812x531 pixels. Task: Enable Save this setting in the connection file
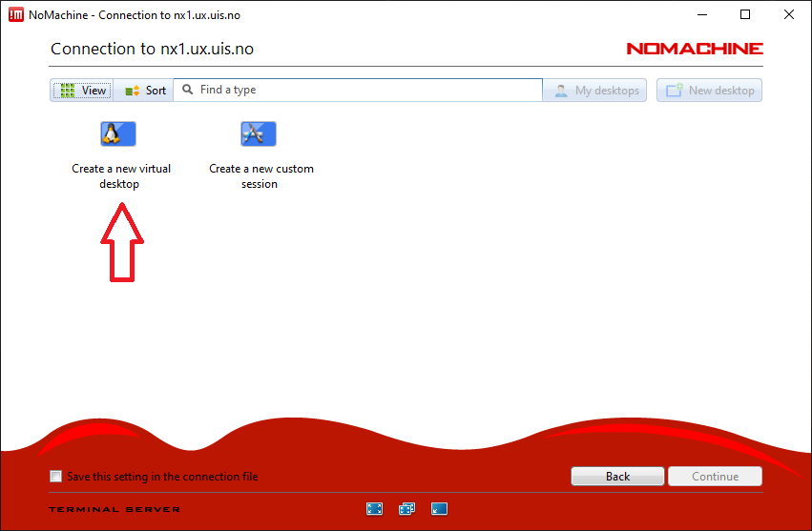tap(55, 476)
